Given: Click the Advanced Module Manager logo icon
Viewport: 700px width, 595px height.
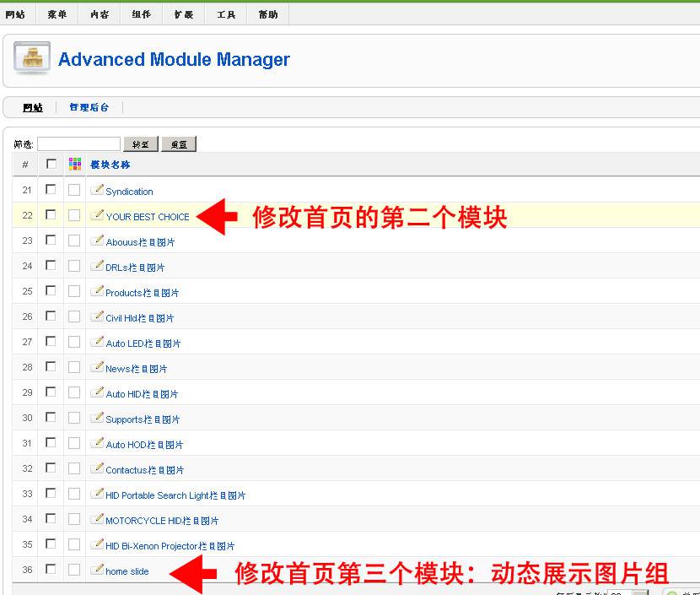Looking at the screenshot, I should pyautogui.click(x=31, y=60).
